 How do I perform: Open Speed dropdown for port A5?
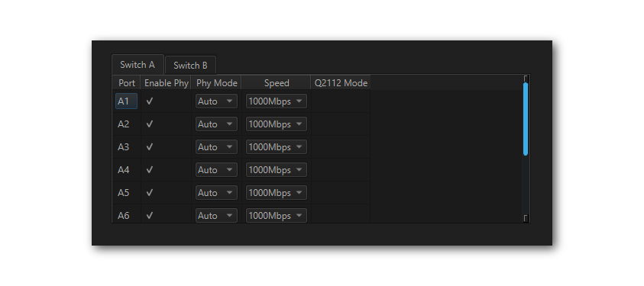[277, 193]
